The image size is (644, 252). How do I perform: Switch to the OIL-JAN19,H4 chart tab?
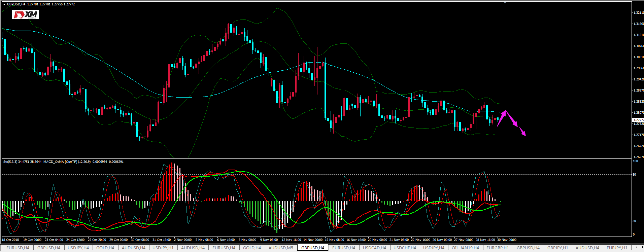465,248
